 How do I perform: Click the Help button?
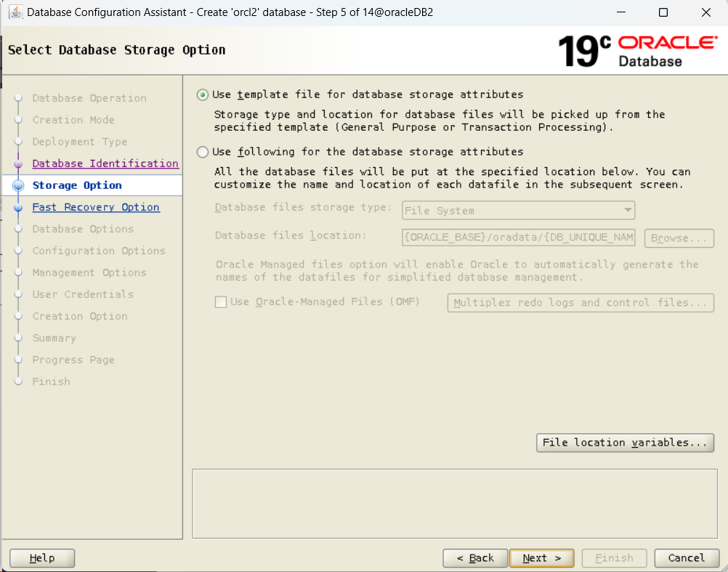pyautogui.click(x=42, y=557)
